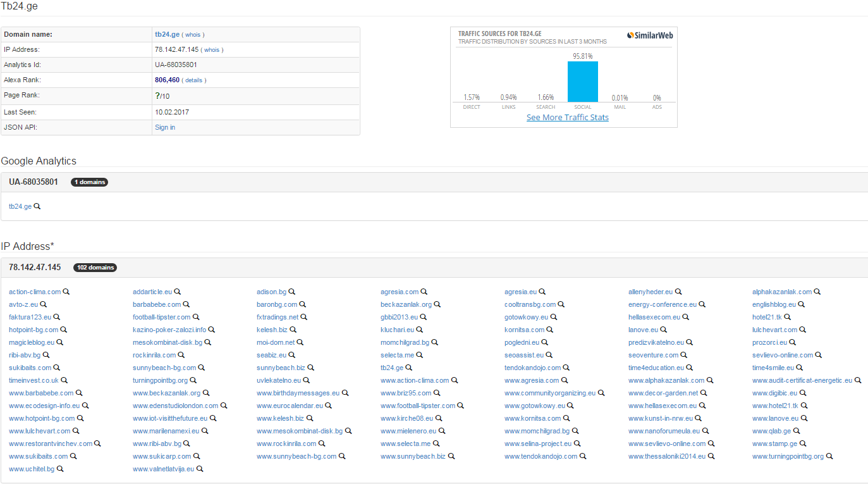
Task: Click the magnifier next to barbabebe.com
Action: pyautogui.click(x=186, y=304)
